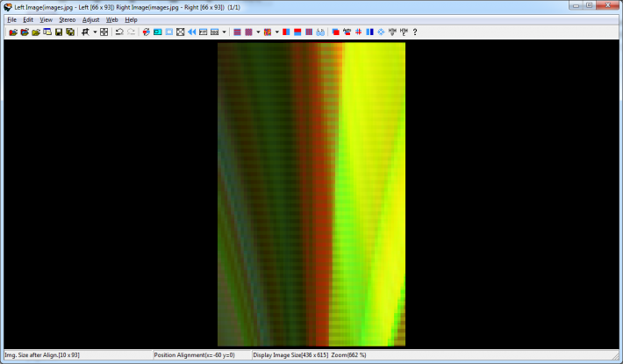
Task: Click the StereoPhoto Maker title bar app icon
Action: pos(8,7)
